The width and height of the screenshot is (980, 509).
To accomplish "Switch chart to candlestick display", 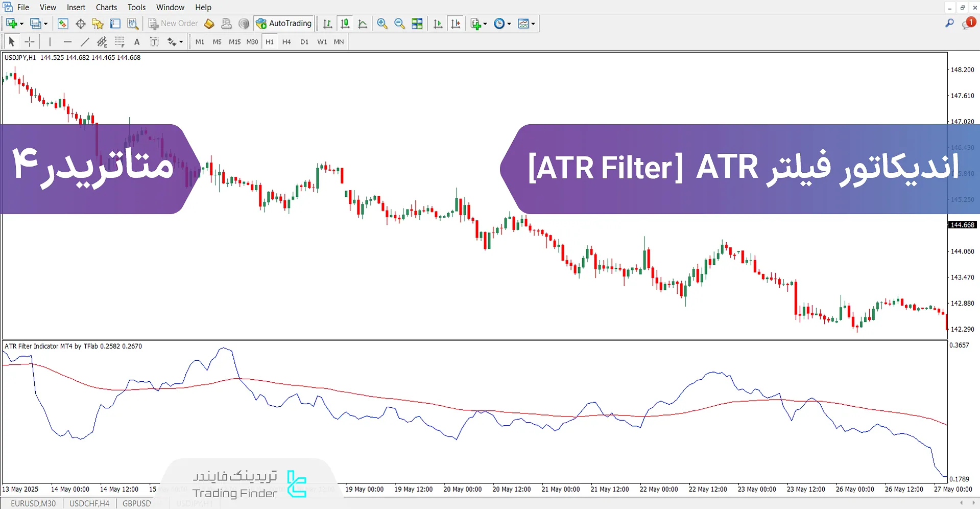I will tap(345, 24).
